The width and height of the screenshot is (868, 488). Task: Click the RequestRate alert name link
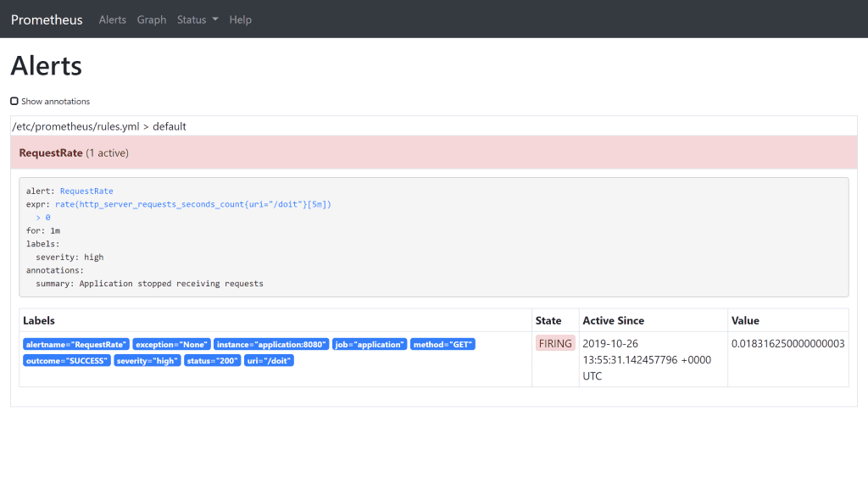(x=86, y=191)
